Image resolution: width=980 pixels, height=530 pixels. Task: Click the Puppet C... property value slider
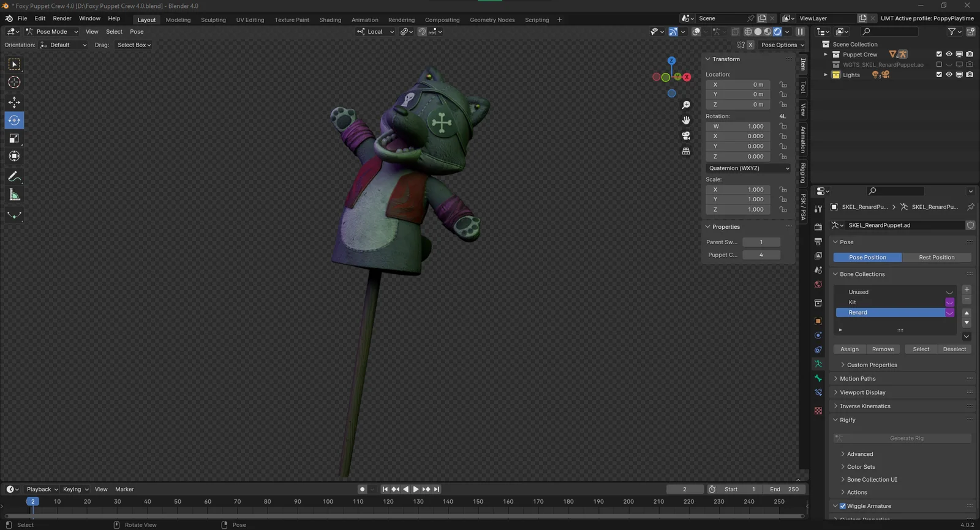tap(761, 255)
